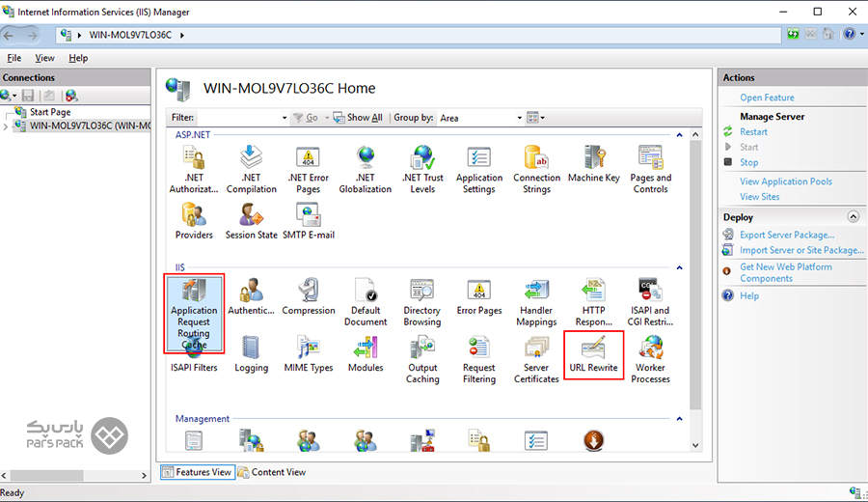Open the Worker Processes feature

650,360
